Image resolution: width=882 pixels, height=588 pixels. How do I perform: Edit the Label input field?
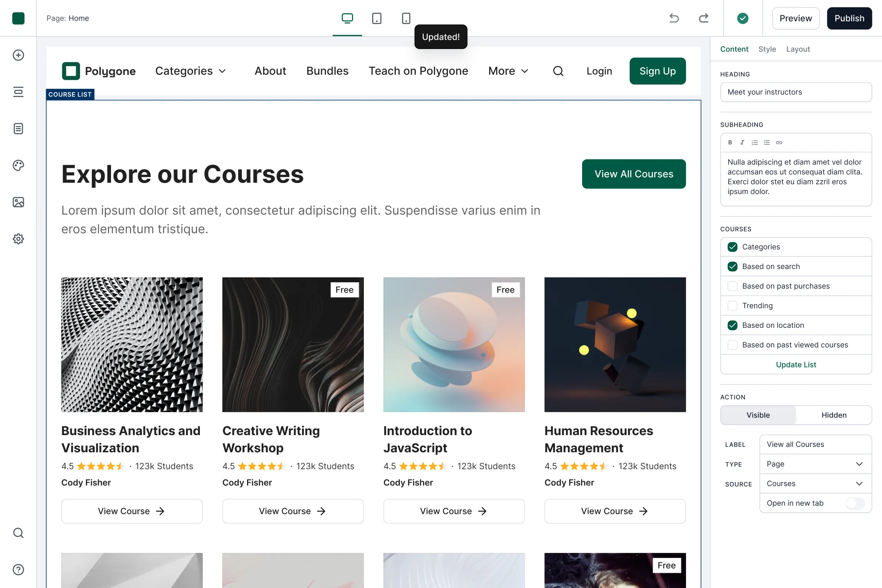tap(815, 444)
